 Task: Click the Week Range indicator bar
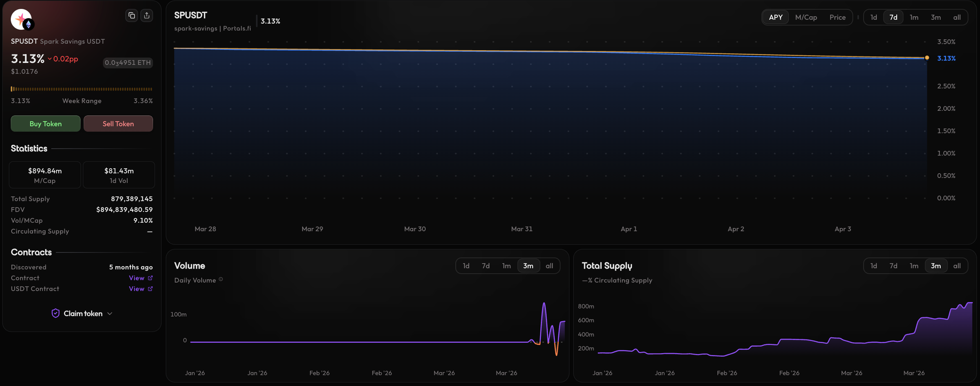[x=81, y=89]
